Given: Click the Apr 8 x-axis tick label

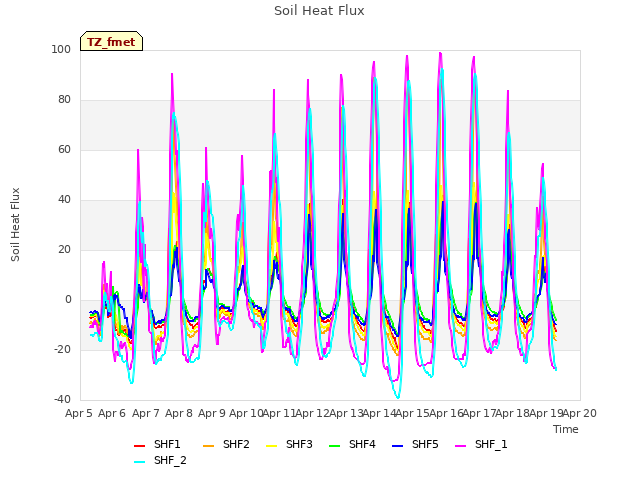Looking at the screenshot, I should tap(179, 413).
